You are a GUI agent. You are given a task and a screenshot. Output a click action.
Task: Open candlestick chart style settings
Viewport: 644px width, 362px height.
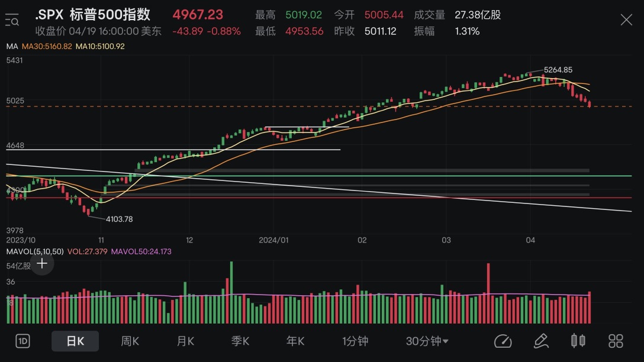[578, 341]
